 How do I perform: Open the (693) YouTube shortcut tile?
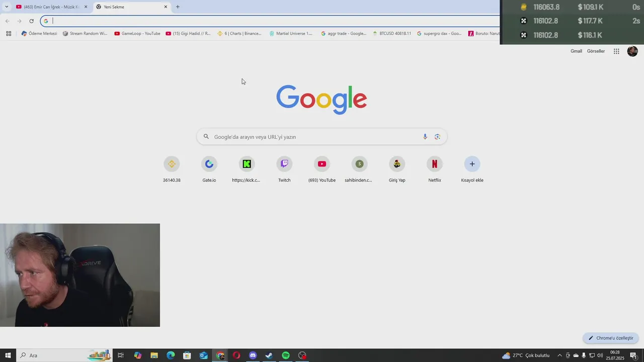[322, 169]
